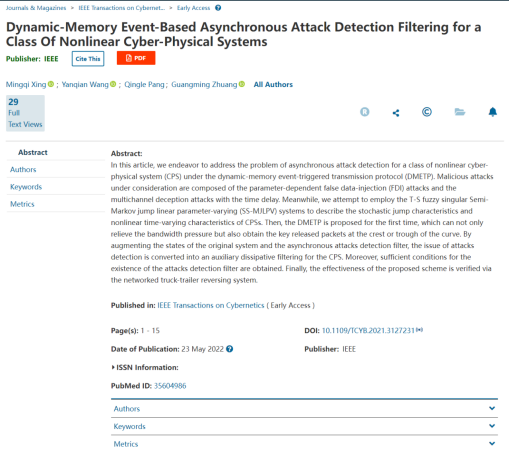The height and width of the screenshot is (452, 510).
Task: Click the Cite This button
Action: click(88, 59)
